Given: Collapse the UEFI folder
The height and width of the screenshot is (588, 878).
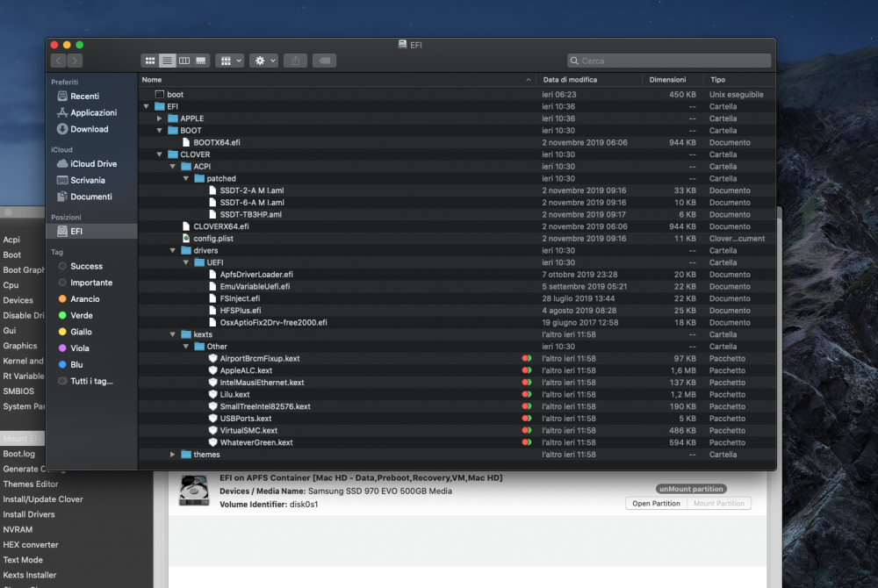Looking at the screenshot, I should pos(186,262).
